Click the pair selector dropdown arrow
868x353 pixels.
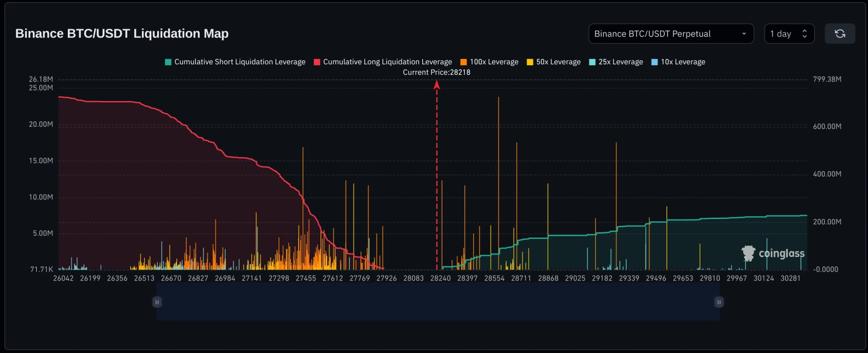pyautogui.click(x=744, y=34)
